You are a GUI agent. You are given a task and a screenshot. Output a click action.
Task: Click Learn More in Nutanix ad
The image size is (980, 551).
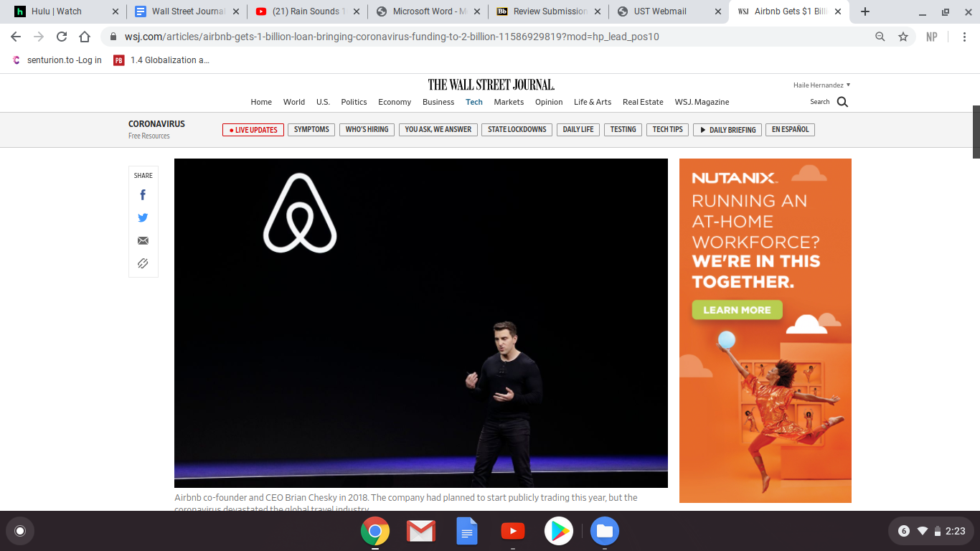tap(737, 310)
